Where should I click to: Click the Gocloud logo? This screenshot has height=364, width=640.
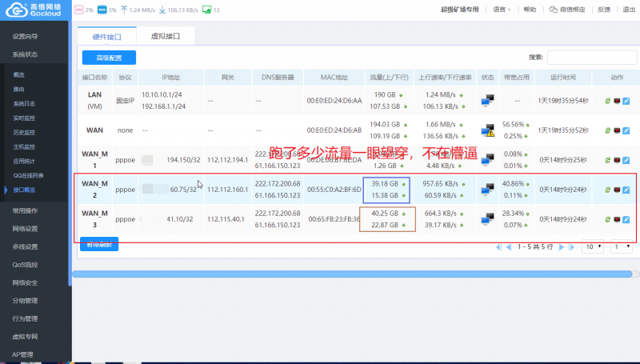pyautogui.click(x=36, y=10)
